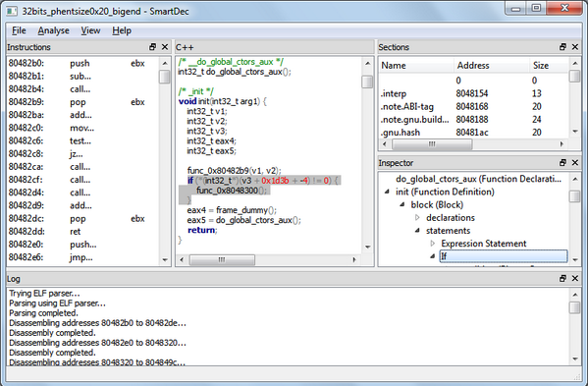This screenshot has height=386, width=588.
Task: Select the .gnu.hash section row
Action: click(474, 133)
